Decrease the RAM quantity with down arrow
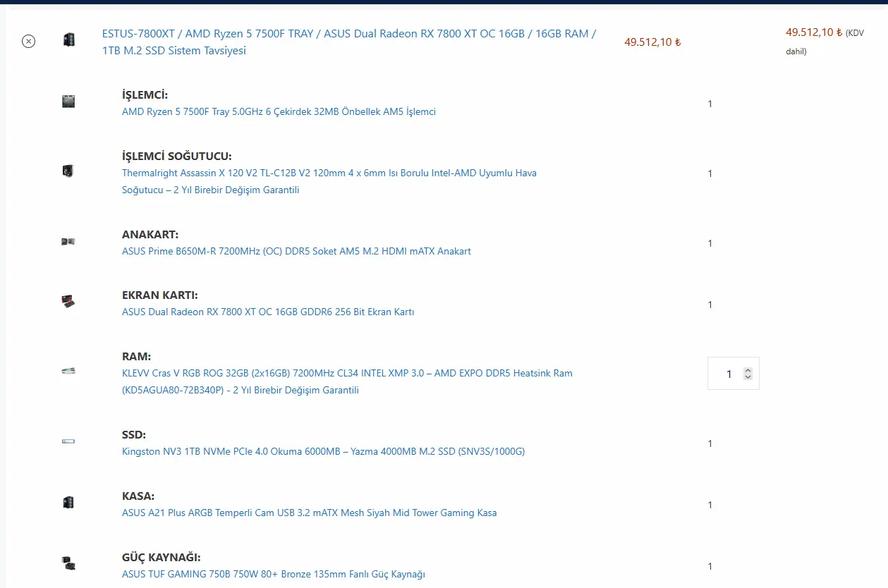 pos(748,377)
